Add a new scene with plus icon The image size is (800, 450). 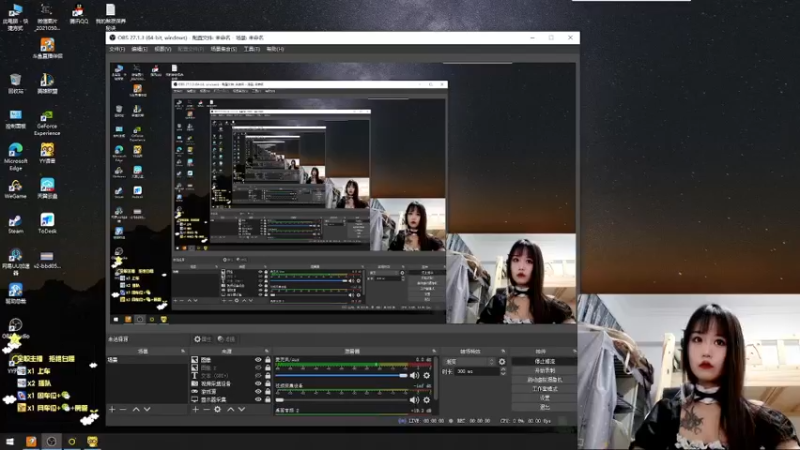(x=112, y=409)
